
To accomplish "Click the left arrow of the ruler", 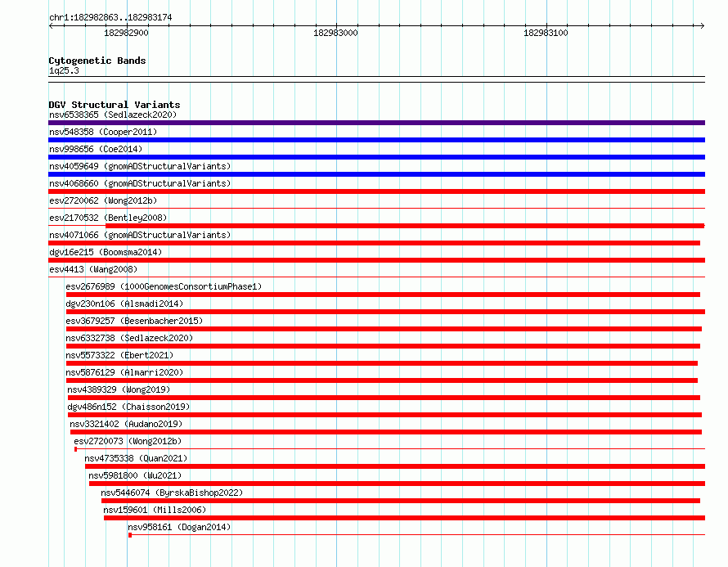I will point(51,25).
